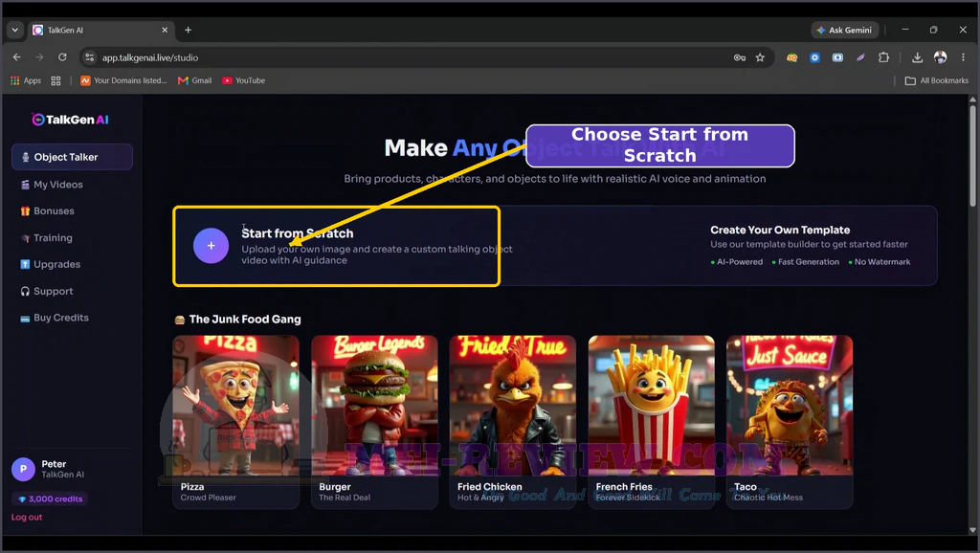Click the Create Your Own Template heading

780,230
